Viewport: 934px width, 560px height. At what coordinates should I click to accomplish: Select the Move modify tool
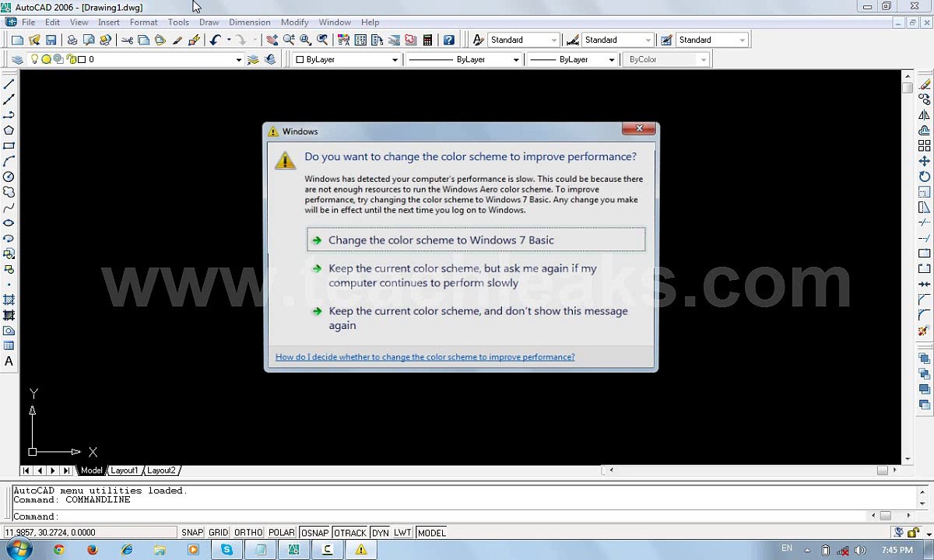(925, 161)
